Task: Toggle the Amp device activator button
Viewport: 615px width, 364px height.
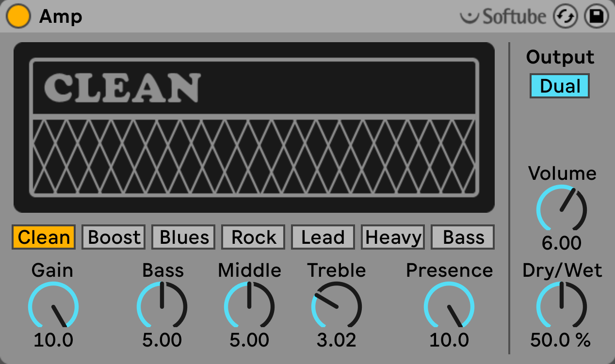Action: [18, 16]
